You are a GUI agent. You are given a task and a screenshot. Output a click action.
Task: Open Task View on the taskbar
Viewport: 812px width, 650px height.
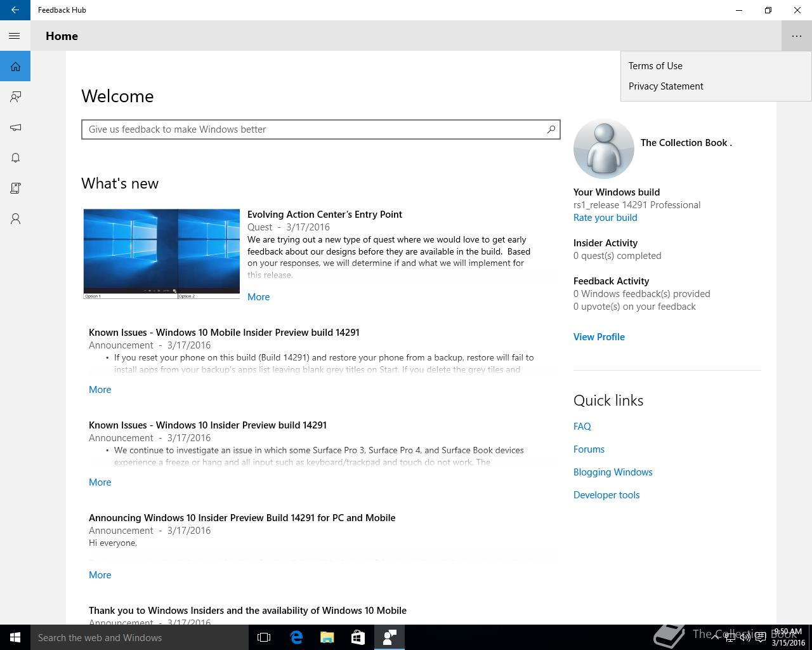coord(264,637)
